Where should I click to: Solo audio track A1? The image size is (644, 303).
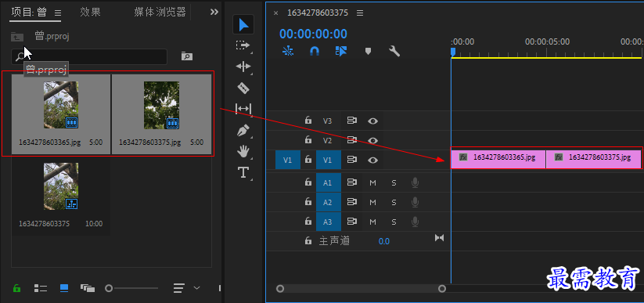tap(394, 182)
